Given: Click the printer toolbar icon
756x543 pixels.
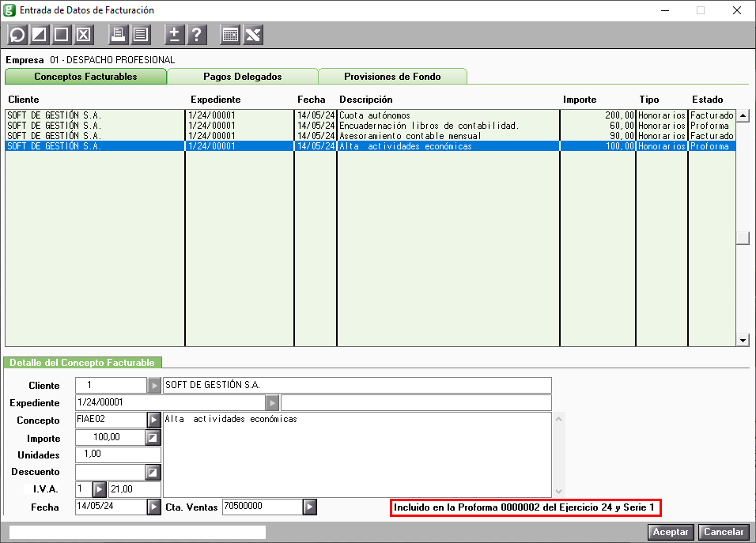Looking at the screenshot, I should click(x=118, y=35).
